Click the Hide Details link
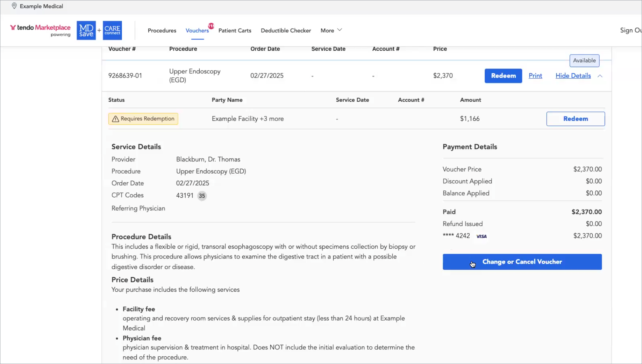The width and height of the screenshot is (642, 364). click(573, 76)
